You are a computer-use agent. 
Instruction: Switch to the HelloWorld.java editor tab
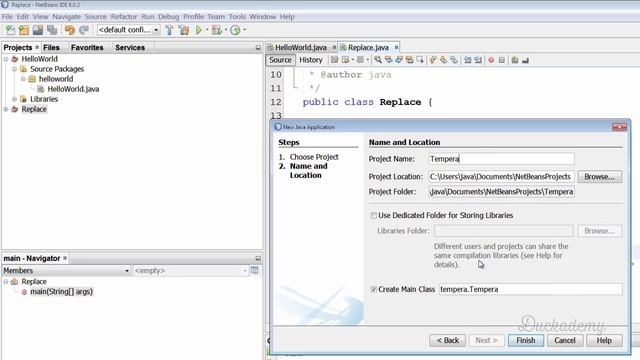point(300,47)
